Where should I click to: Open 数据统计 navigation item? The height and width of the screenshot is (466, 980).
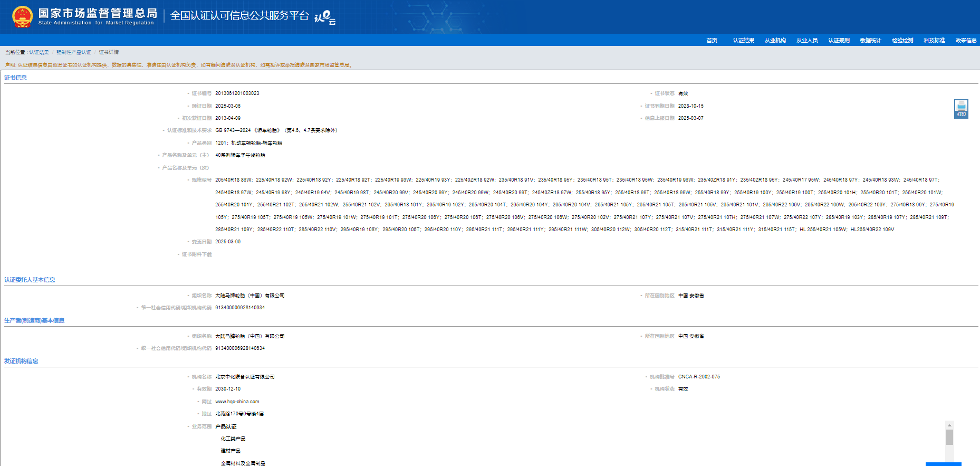coord(870,41)
